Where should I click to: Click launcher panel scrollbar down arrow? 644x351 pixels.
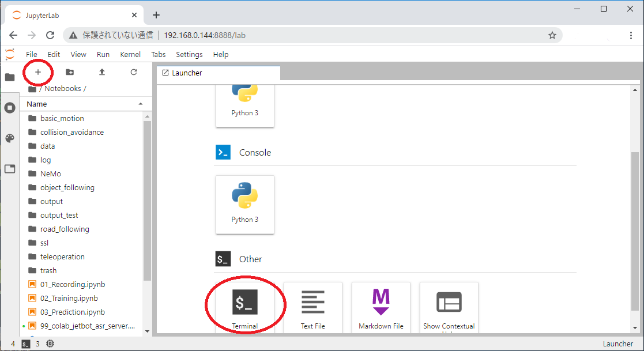635,328
